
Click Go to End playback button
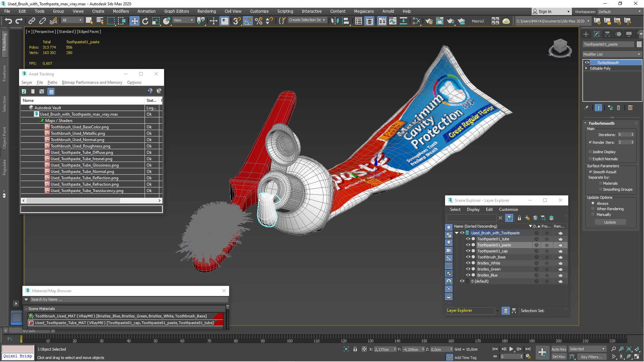click(528, 349)
